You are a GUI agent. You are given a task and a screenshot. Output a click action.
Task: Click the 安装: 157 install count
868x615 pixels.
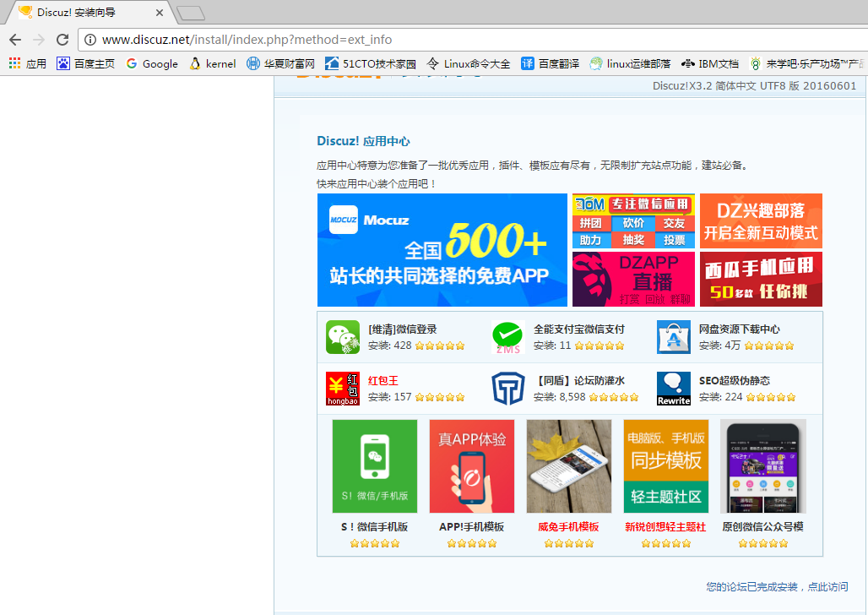[390, 397]
